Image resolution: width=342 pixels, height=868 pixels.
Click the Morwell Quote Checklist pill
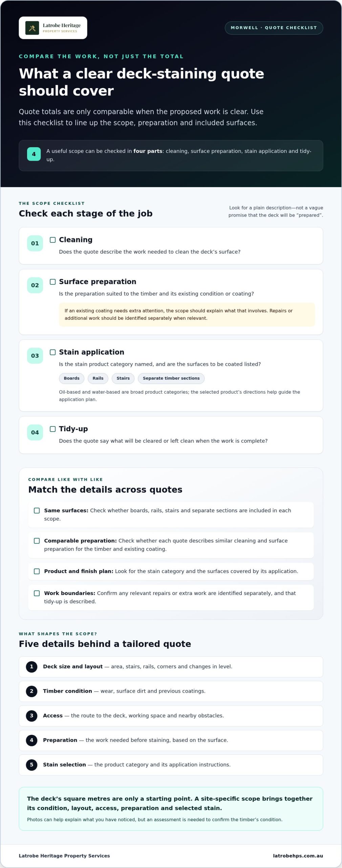(274, 28)
